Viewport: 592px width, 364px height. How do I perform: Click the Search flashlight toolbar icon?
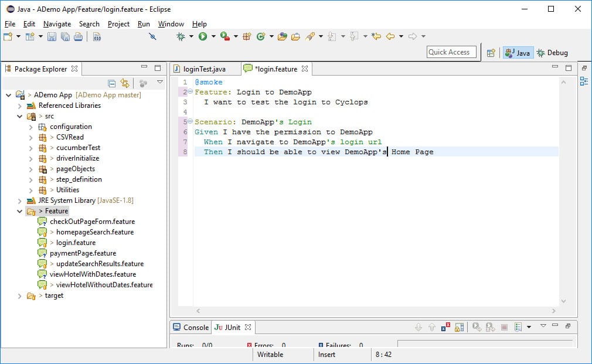click(x=309, y=36)
